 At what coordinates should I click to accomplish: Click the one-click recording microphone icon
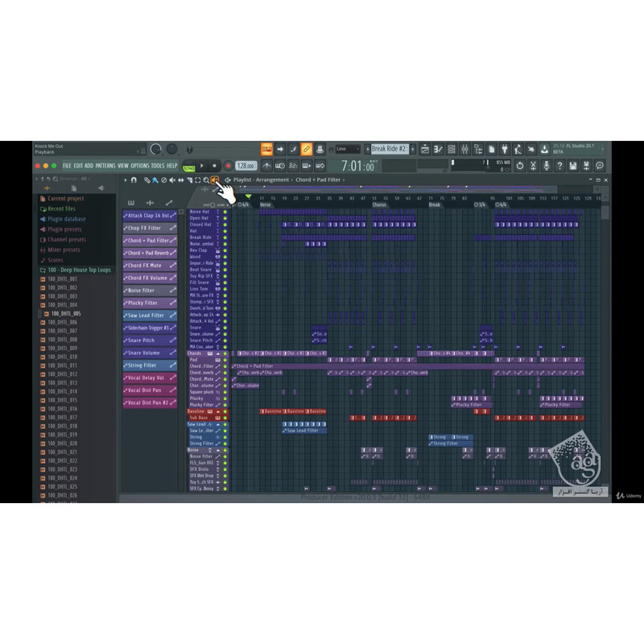click(547, 166)
